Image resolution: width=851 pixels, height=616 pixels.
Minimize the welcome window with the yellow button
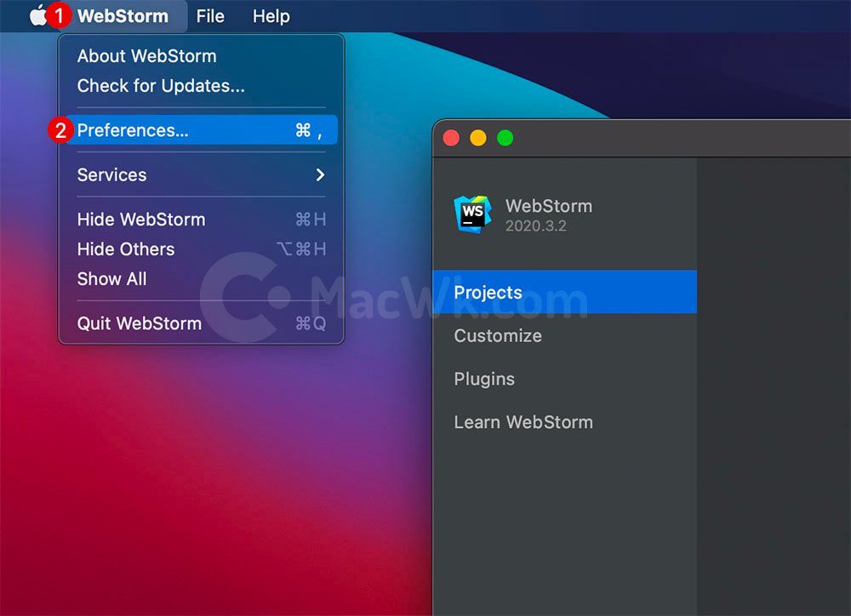pos(478,138)
